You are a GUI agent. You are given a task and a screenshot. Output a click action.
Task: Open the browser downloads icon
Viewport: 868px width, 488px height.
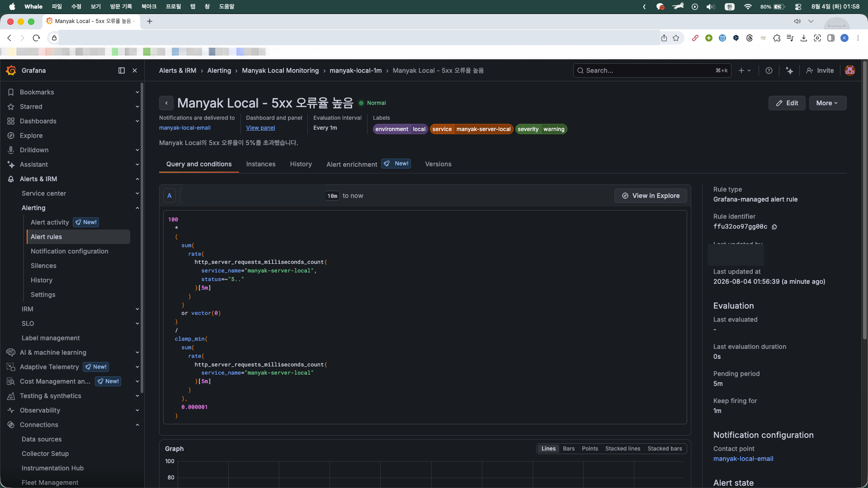coord(804,38)
